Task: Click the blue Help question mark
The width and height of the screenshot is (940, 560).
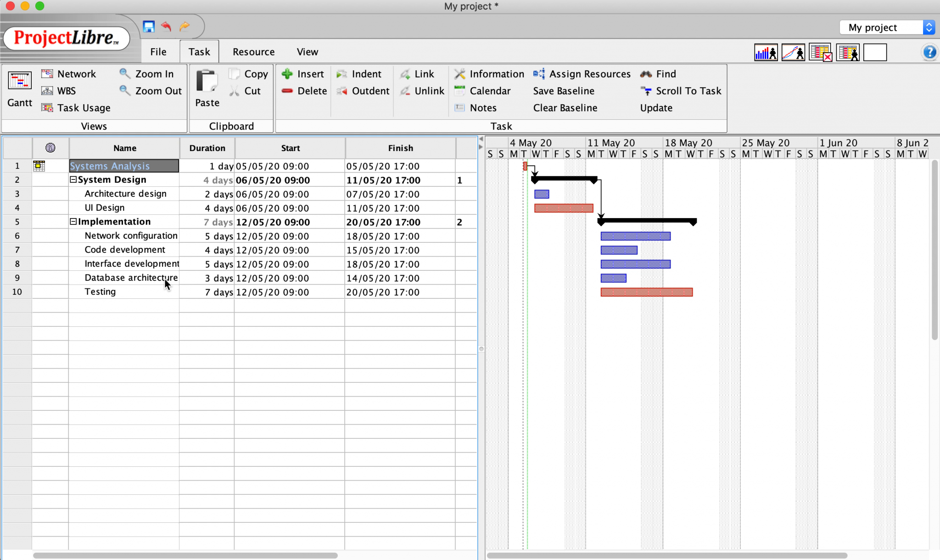Action: (929, 52)
